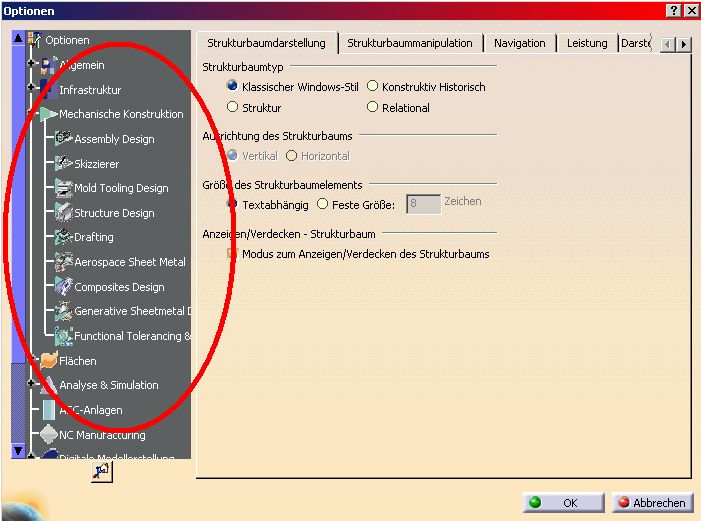Expand the Infrastruktur tree node

coord(31,87)
